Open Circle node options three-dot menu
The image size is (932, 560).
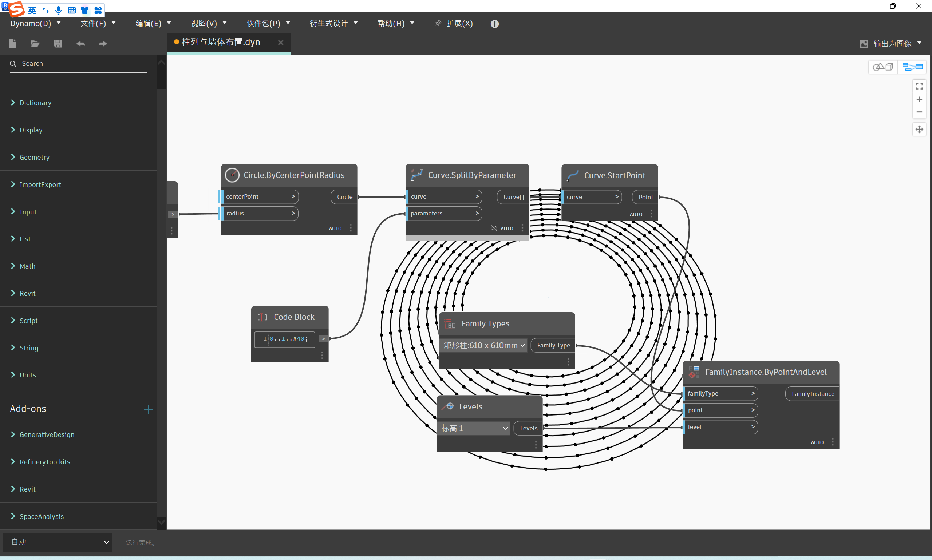351,228
